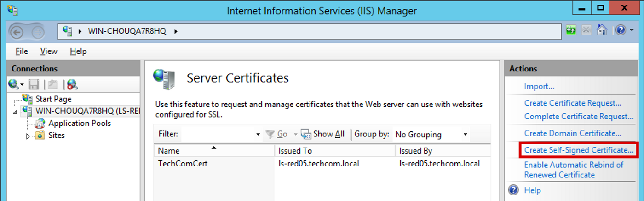Select the TechComCert certificate row
644x201 pixels.
click(x=322, y=163)
